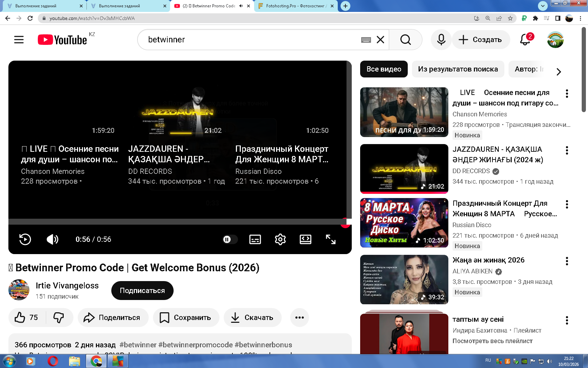The width and height of the screenshot is (588, 368).
Task: Open the #betwinnerpromocode hashtag
Action: 196,345
